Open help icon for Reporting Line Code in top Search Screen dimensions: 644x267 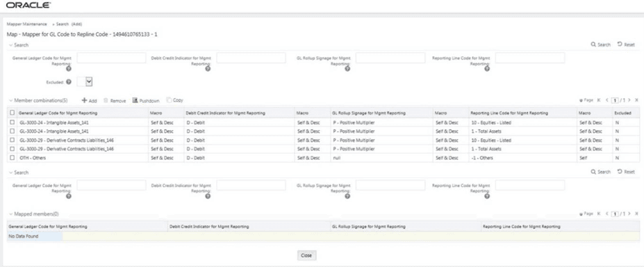point(487,69)
